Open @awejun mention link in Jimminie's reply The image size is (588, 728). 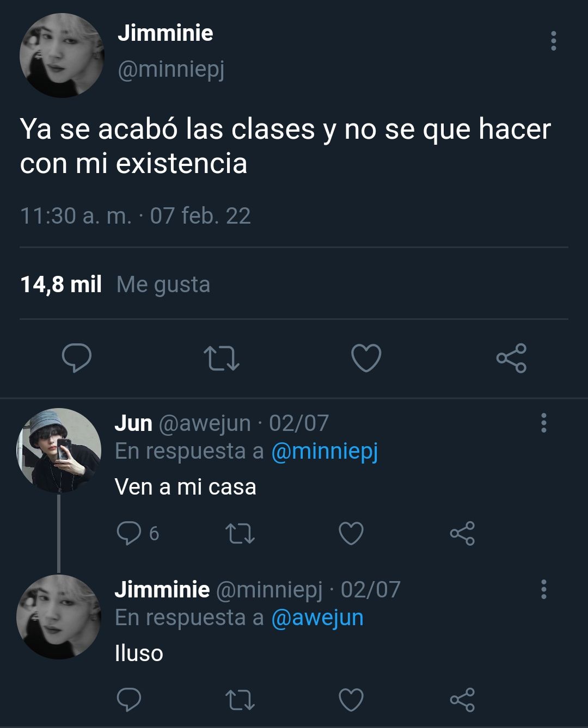point(317,618)
